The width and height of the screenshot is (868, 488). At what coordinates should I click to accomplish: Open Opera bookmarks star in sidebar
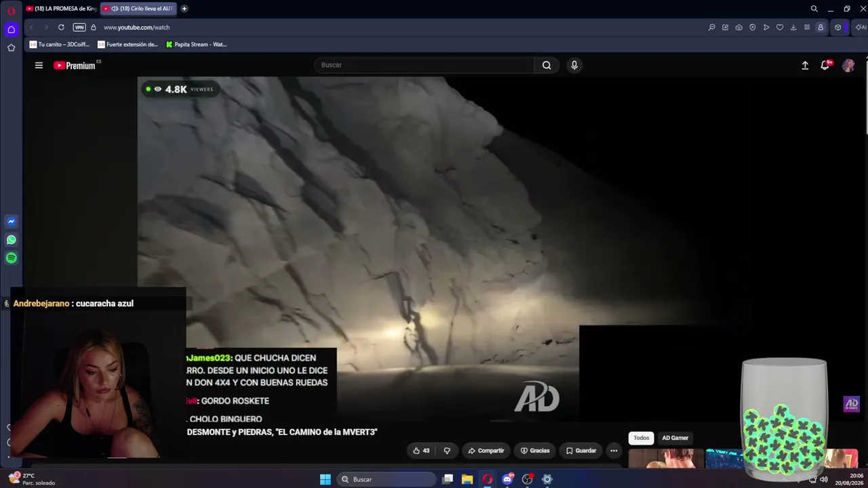tap(11, 47)
